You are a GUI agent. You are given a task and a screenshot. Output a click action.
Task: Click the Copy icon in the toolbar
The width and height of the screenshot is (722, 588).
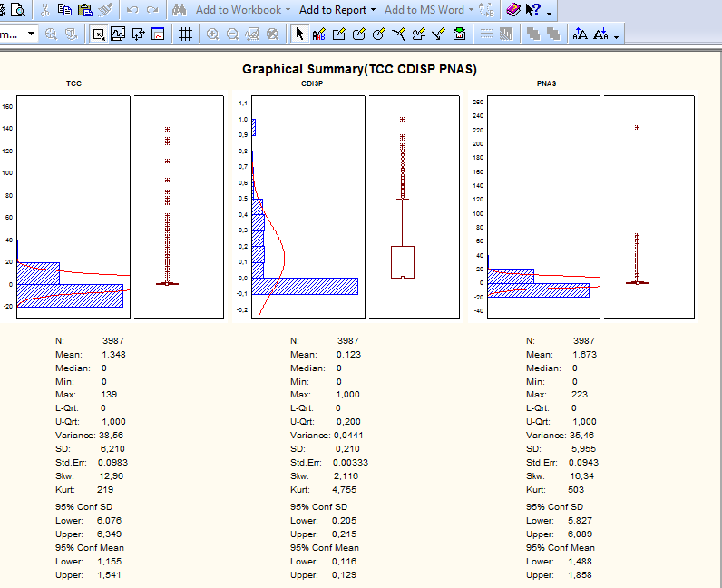[64, 10]
